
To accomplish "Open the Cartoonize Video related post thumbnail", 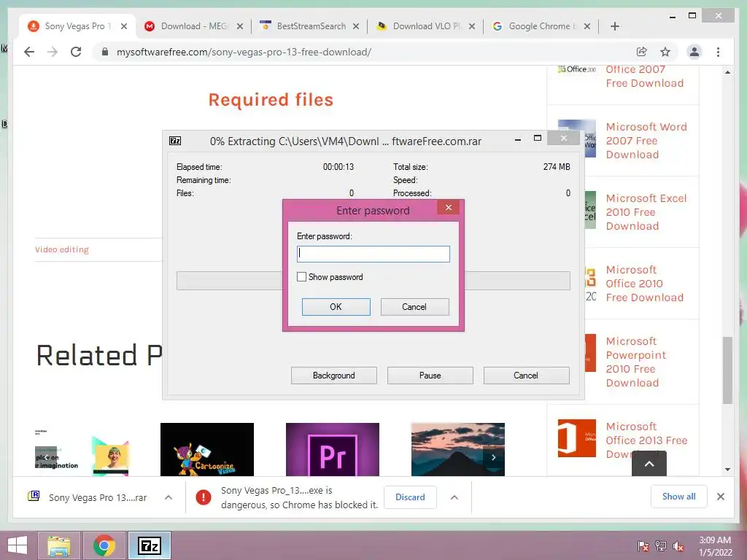I will [206, 449].
